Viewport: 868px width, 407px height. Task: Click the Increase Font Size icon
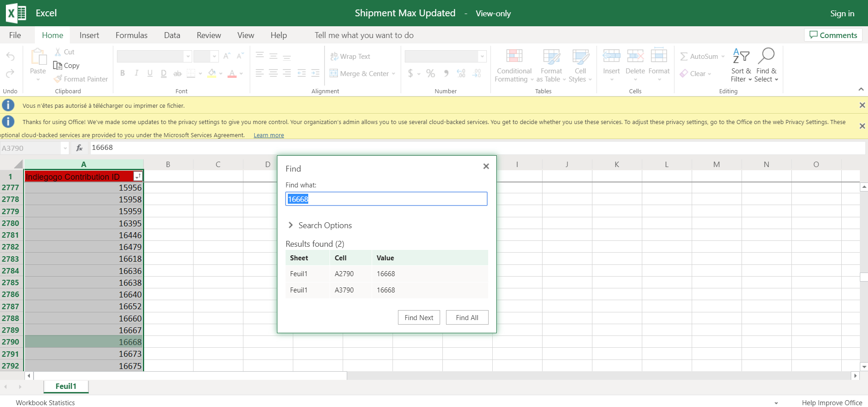point(227,56)
